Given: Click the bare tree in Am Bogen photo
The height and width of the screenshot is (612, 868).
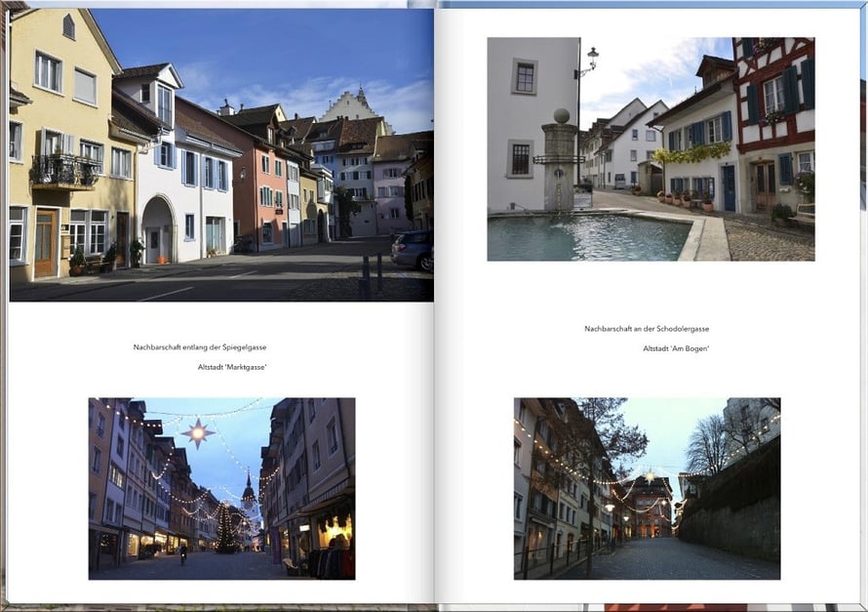Looking at the screenshot, I should 709,444.
